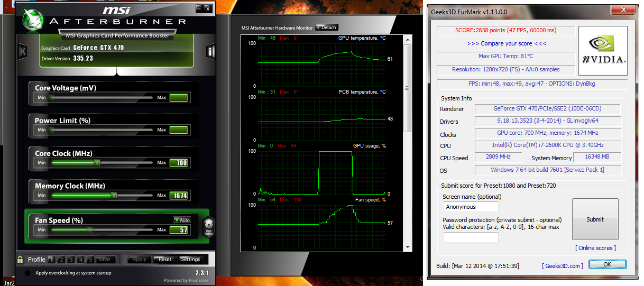Toggle the fan speed Auto button

pos(182,220)
